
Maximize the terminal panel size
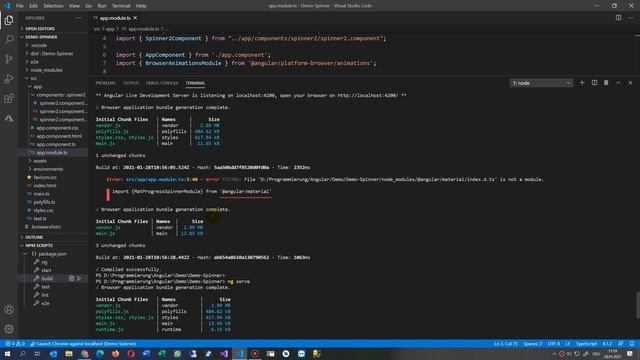pos(618,83)
